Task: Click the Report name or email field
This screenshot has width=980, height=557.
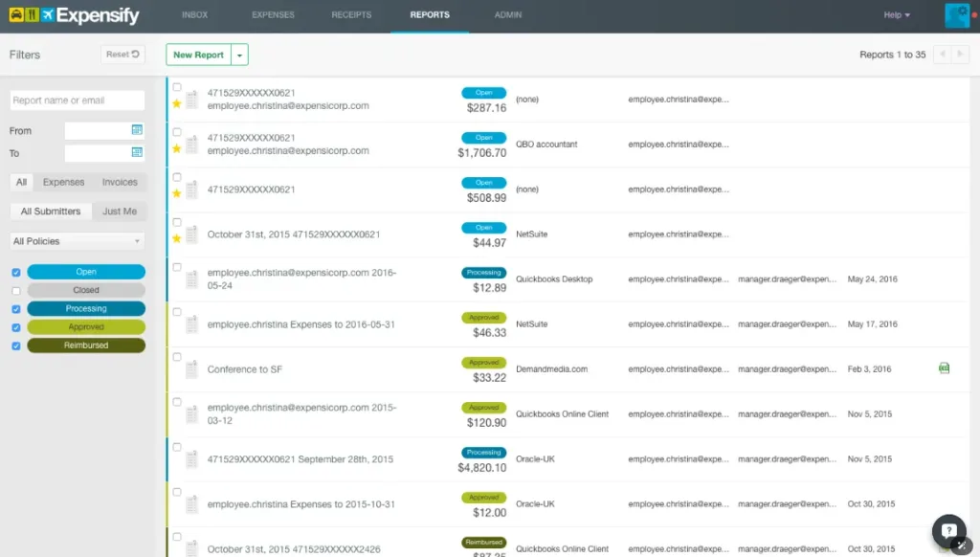Action: [x=78, y=100]
